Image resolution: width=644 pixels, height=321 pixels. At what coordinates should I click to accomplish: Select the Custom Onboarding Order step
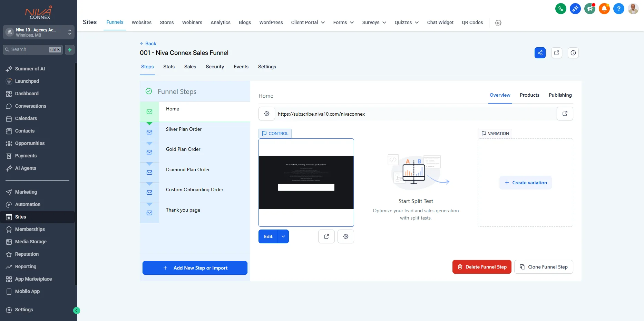[195, 193]
